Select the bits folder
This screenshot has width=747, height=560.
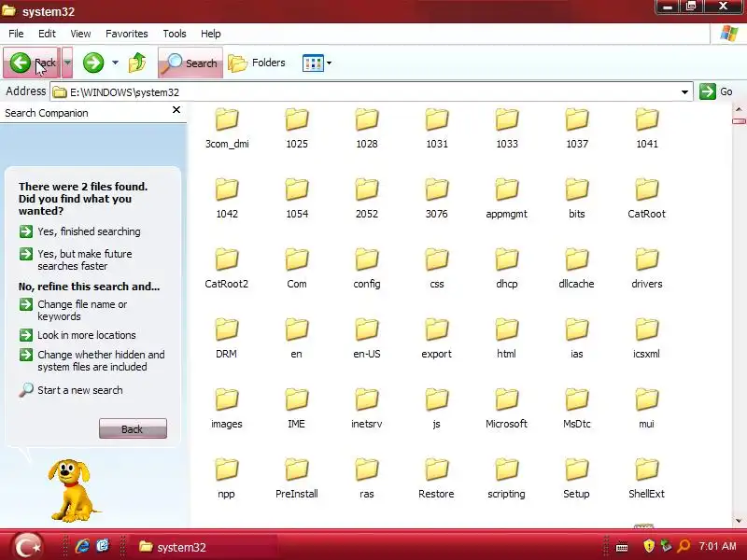pos(576,198)
